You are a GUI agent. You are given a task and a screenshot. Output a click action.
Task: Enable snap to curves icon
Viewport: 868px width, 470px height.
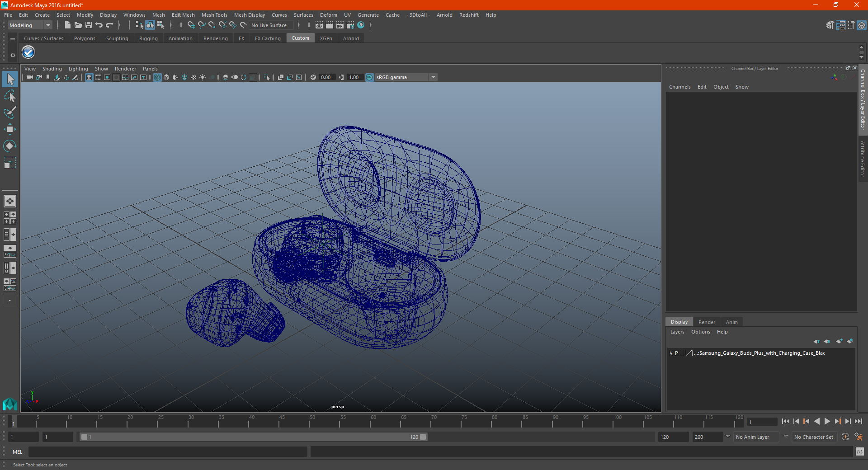(x=202, y=25)
